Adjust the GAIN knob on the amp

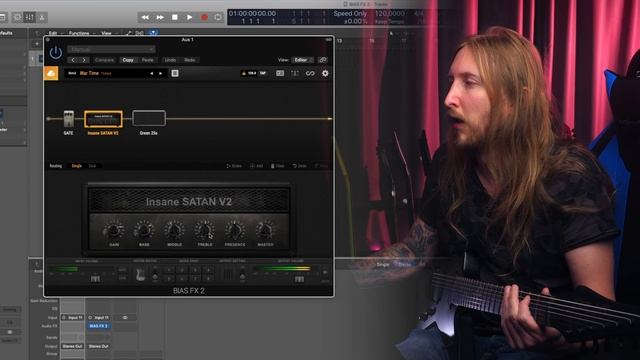114,231
